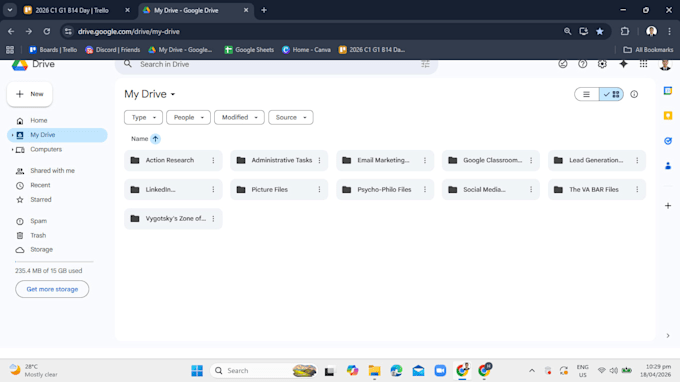This screenshot has width=680, height=382.
Task: Expand My Drive tree arrow in sidebar
Action: (12, 135)
